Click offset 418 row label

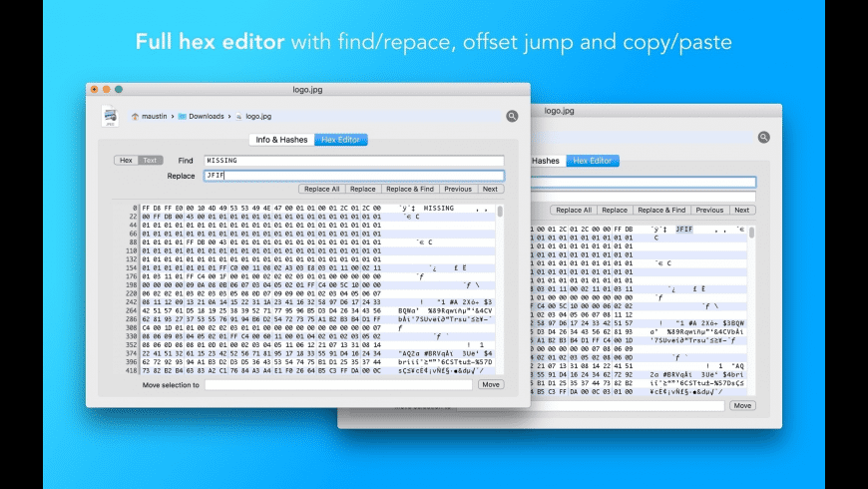pyautogui.click(x=131, y=370)
